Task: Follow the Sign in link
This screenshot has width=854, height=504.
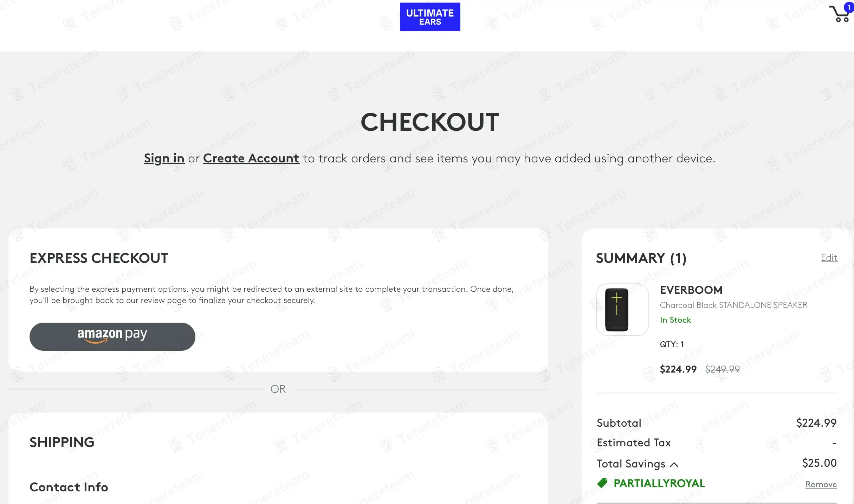Action: point(164,159)
